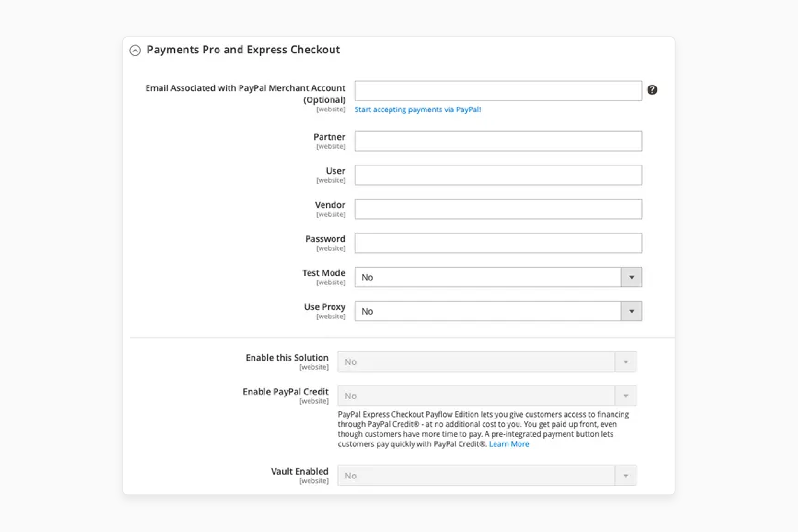
Task: Click into the User input field
Action: coord(498,175)
